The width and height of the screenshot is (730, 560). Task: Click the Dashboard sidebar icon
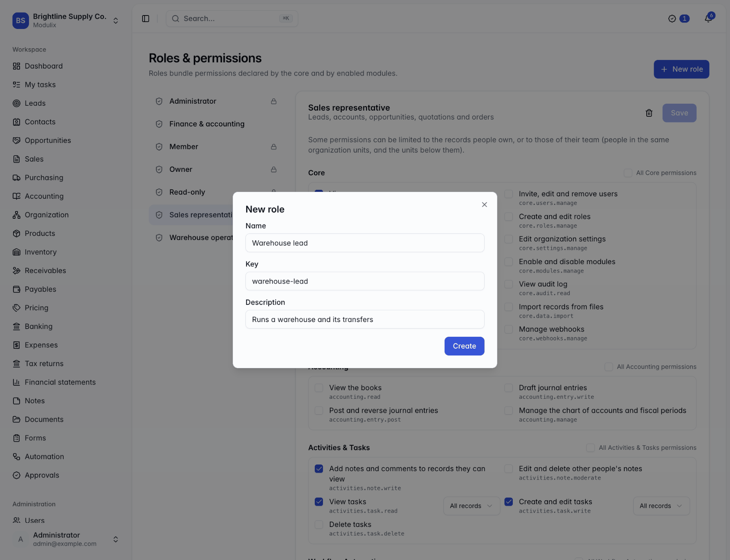[x=16, y=66]
